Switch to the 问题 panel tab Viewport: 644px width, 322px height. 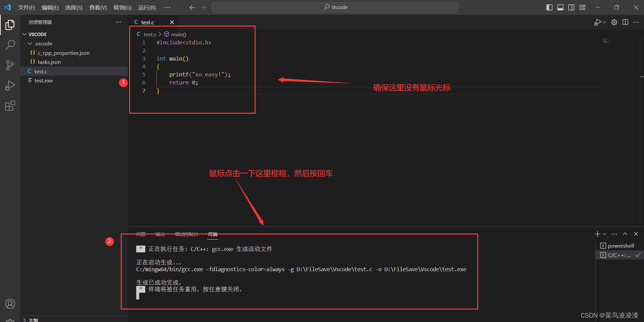click(141, 234)
